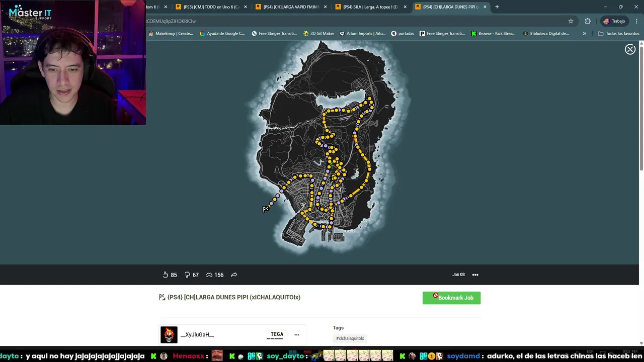Screen dimensions: 644x362
Task: Select the #xlchalaquitolx tag
Action: [350, 338]
